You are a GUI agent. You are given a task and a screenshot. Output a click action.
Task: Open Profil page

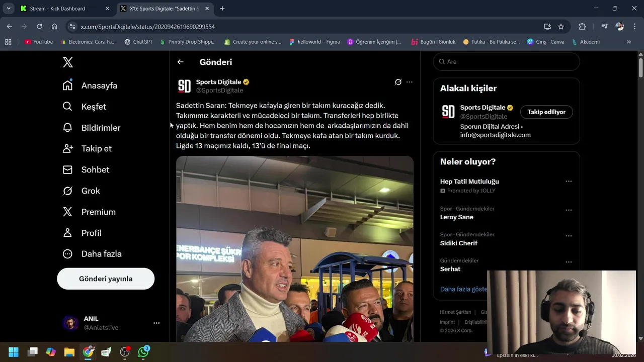[82, 233]
